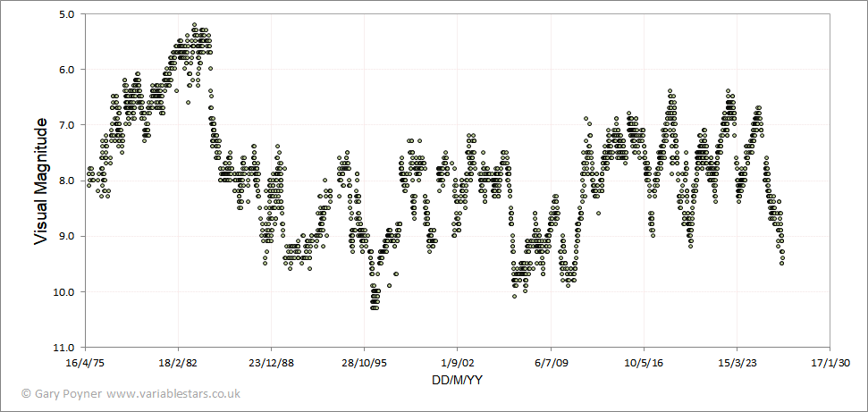Viewport: 868px width, 412px height.
Task: Click the 15/3/23 date label
Action: pos(737,363)
